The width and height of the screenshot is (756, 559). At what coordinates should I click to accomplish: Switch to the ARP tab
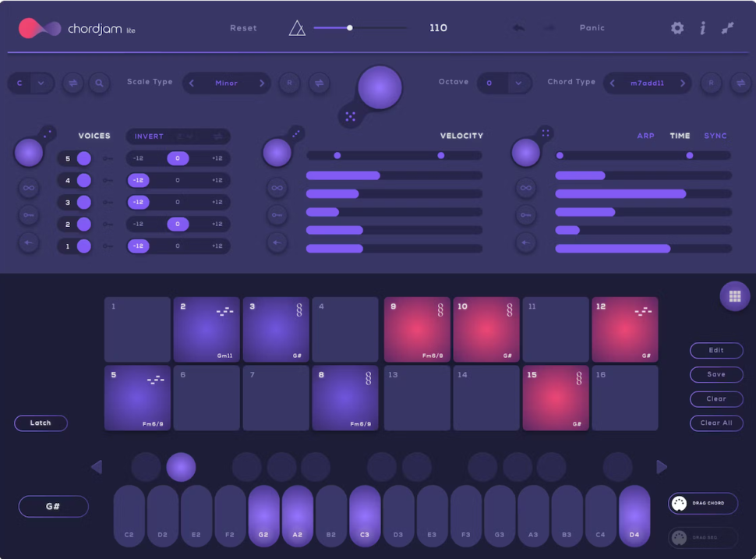(645, 135)
